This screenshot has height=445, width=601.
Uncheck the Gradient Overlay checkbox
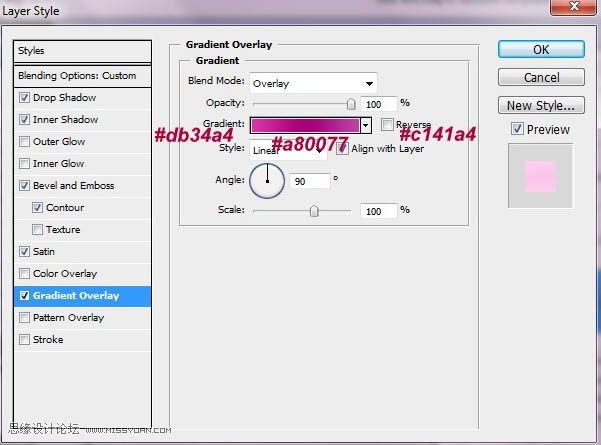24,296
